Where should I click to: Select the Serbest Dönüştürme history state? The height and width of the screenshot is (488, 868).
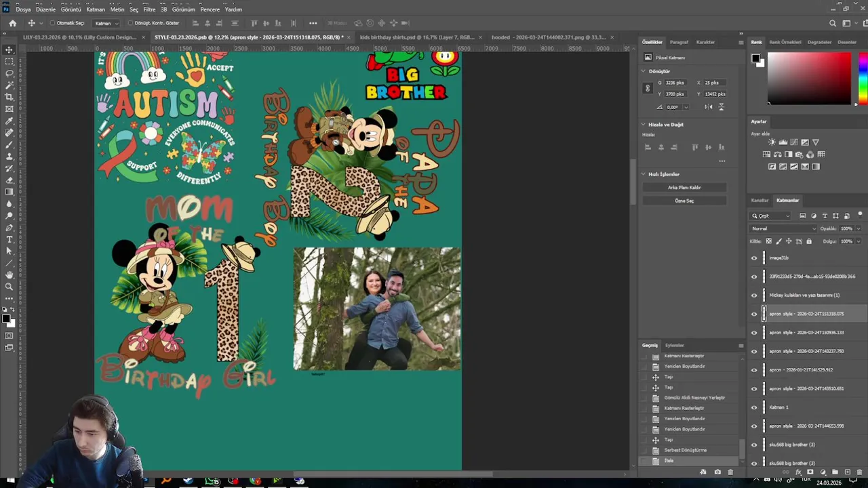tap(686, 450)
